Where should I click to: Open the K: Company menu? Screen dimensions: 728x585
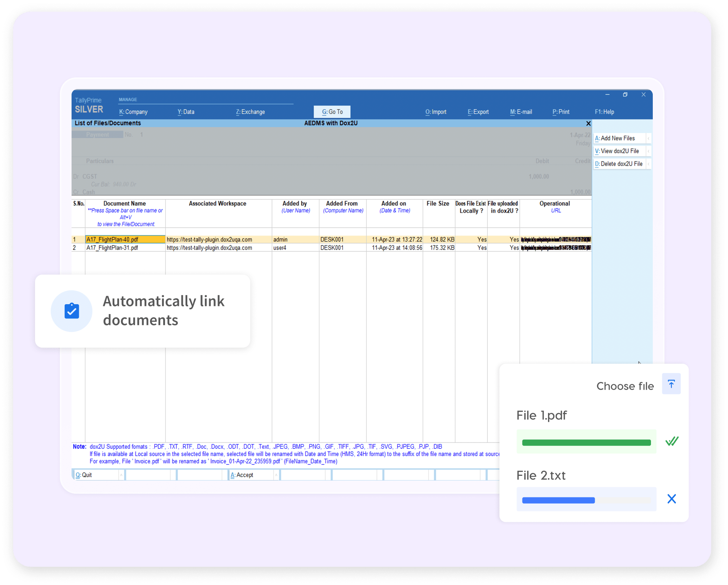point(133,112)
